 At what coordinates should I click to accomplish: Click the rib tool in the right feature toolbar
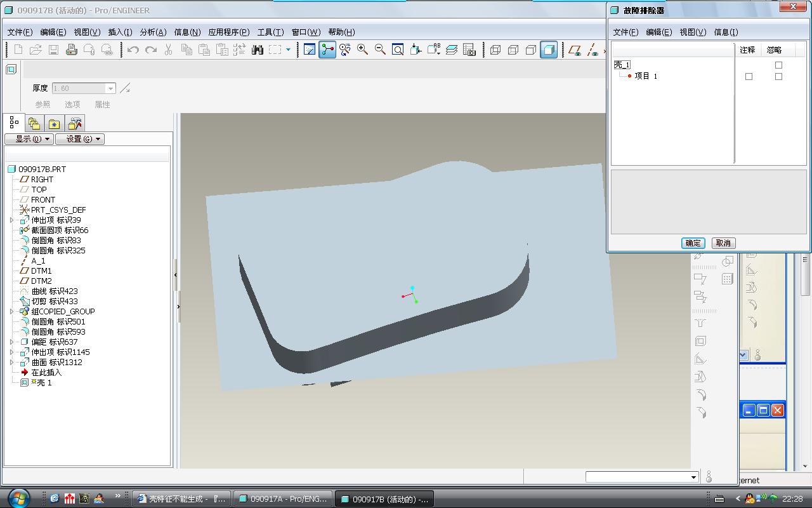(x=700, y=359)
